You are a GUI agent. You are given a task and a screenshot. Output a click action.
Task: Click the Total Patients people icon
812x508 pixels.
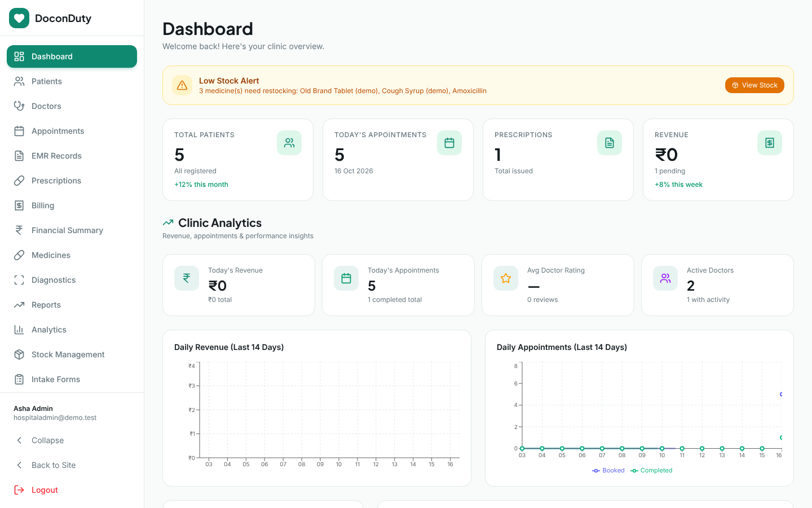(x=289, y=143)
